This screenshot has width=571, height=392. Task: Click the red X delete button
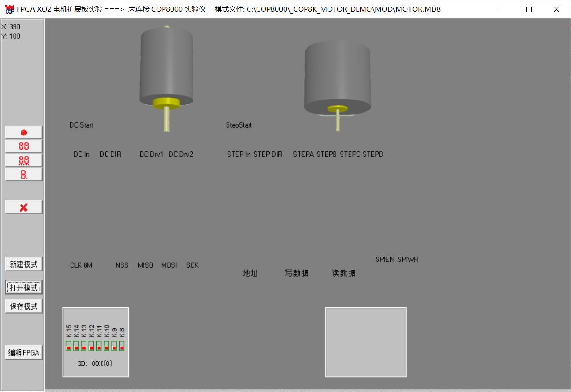click(x=23, y=207)
